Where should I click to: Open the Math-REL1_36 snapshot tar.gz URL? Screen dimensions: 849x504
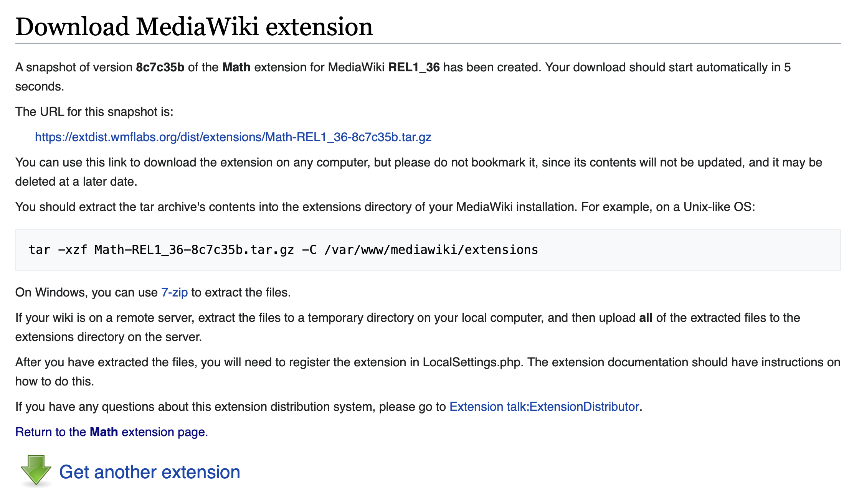[233, 137]
